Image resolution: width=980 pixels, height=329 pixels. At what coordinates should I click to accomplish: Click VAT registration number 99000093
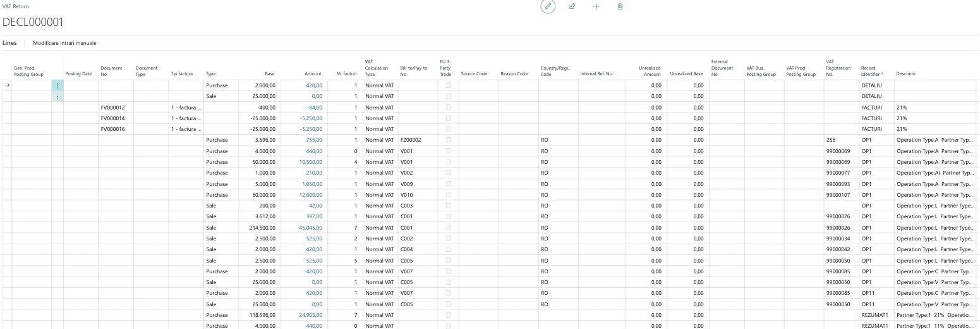pyautogui.click(x=837, y=183)
